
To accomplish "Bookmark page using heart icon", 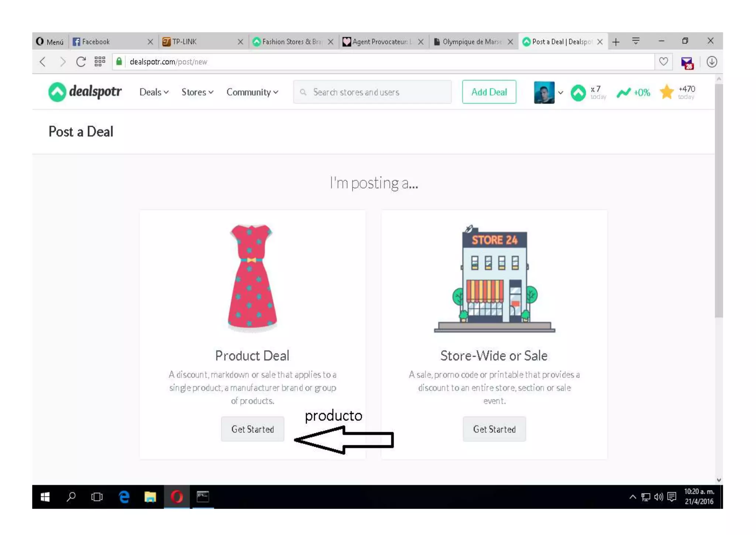I will click(x=663, y=62).
